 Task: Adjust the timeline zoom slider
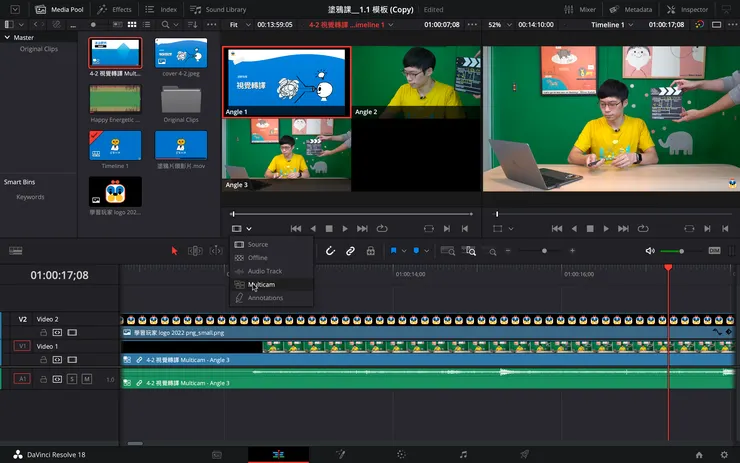545,251
